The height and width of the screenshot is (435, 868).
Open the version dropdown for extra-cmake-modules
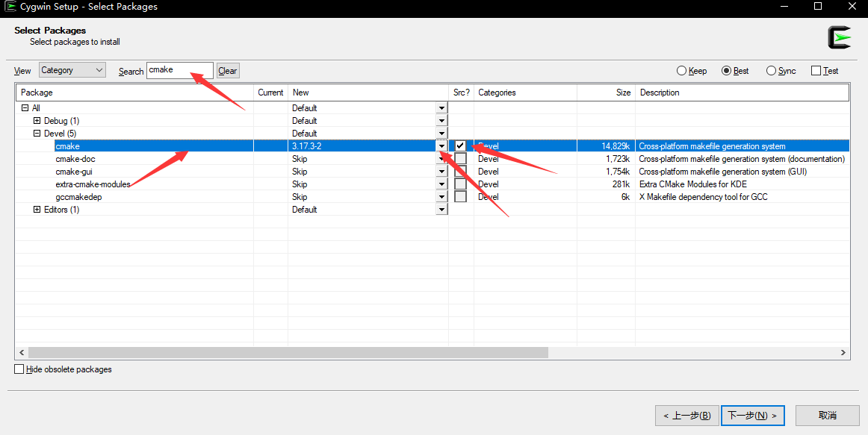[x=441, y=184]
